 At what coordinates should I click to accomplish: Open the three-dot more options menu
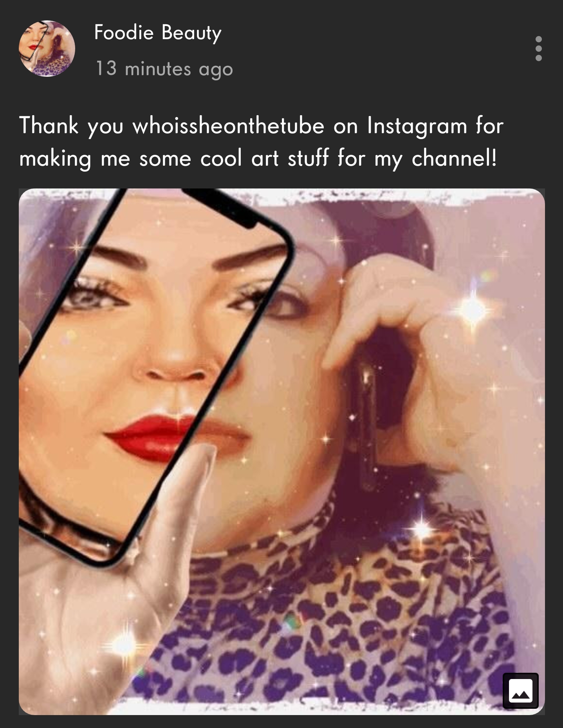[x=539, y=49]
